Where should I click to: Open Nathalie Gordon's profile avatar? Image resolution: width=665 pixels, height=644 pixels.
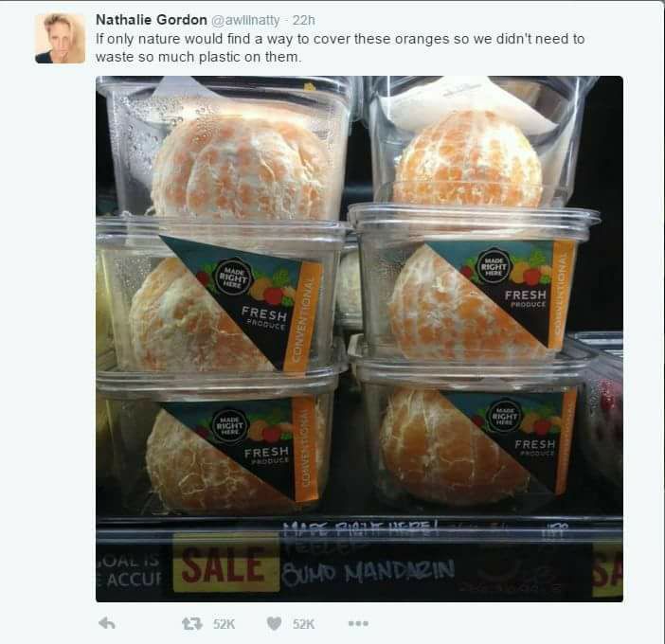(61, 39)
